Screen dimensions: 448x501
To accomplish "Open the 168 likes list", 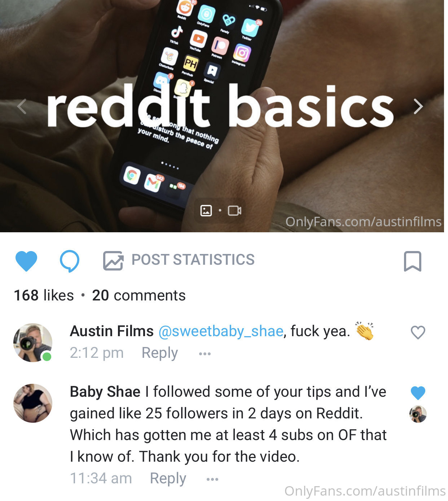I will [44, 295].
